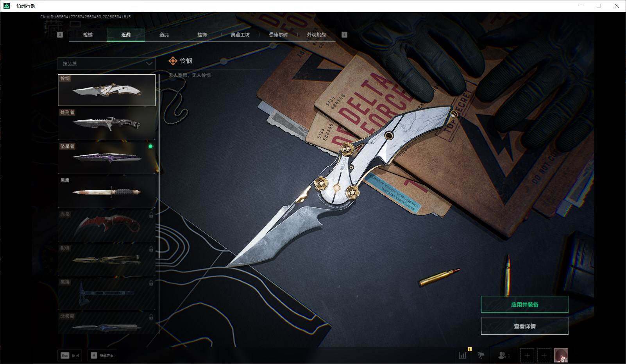
Task: Open 查看详情 for this skin
Action: (524, 326)
